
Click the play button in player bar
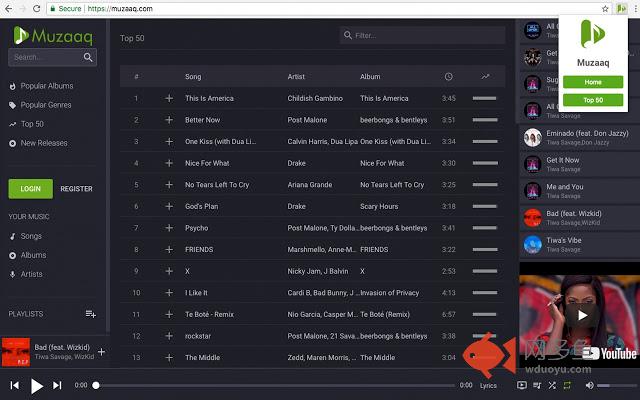[37, 386]
